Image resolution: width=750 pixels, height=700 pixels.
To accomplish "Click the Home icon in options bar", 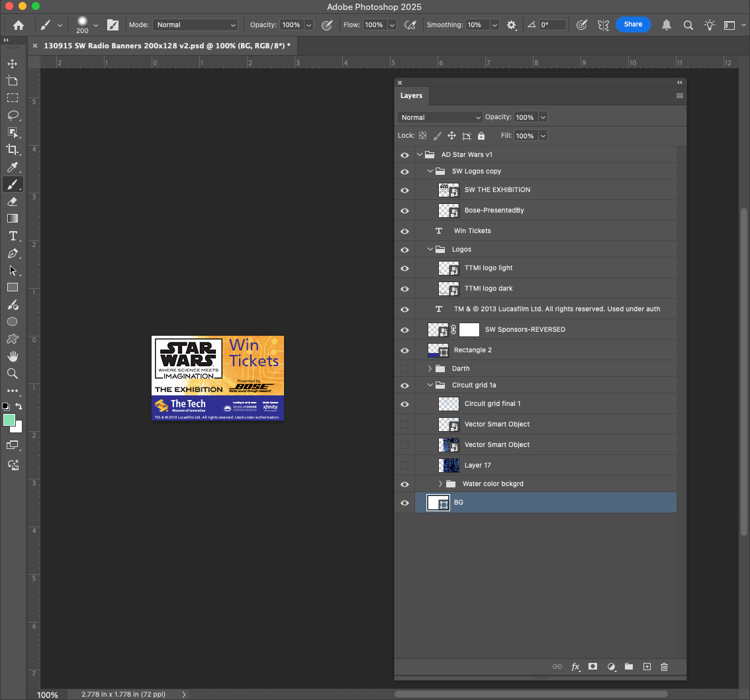I will (18, 25).
